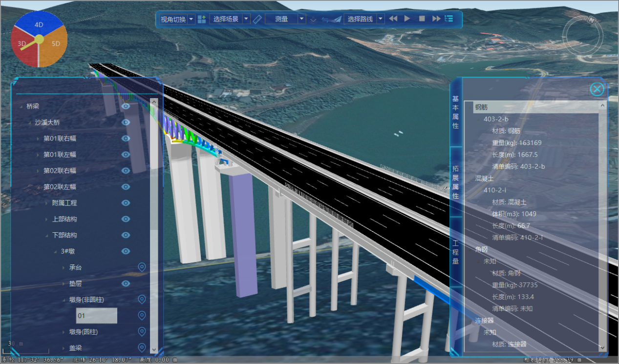The height and width of the screenshot is (364, 619).
Task: Hide the 上部结构 layer
Action: click(126, 219)
